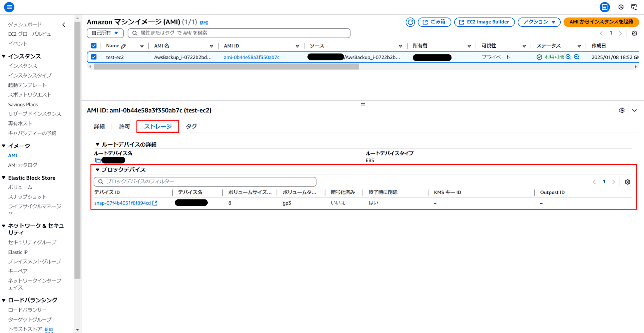Collapse the AMI detail panel chevron

tap(634, 110)
